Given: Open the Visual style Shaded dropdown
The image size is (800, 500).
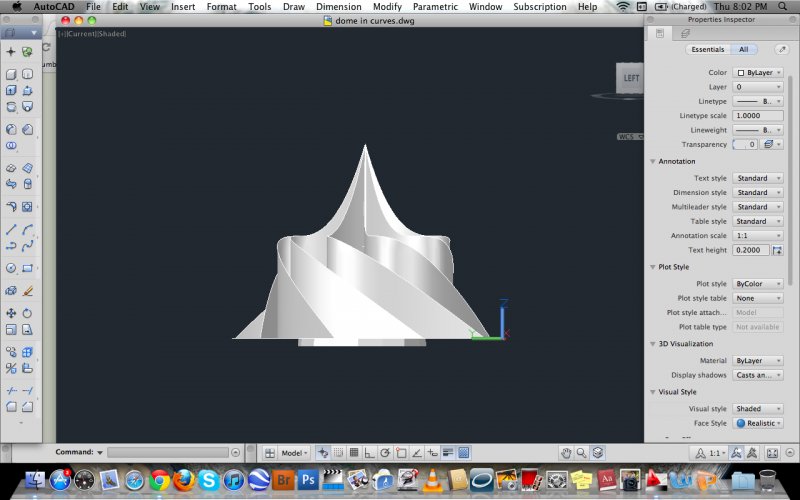Looking at the screenshot, I should (758, 409).
